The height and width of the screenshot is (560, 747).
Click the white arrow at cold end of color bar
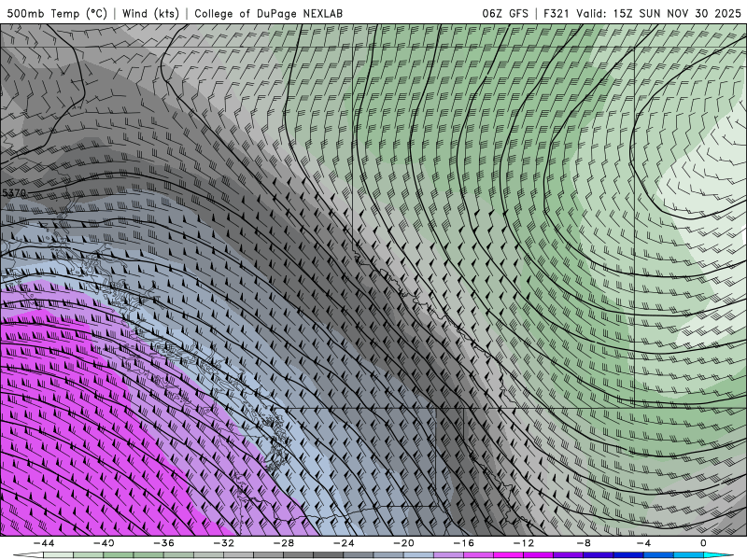coord(28,555)
